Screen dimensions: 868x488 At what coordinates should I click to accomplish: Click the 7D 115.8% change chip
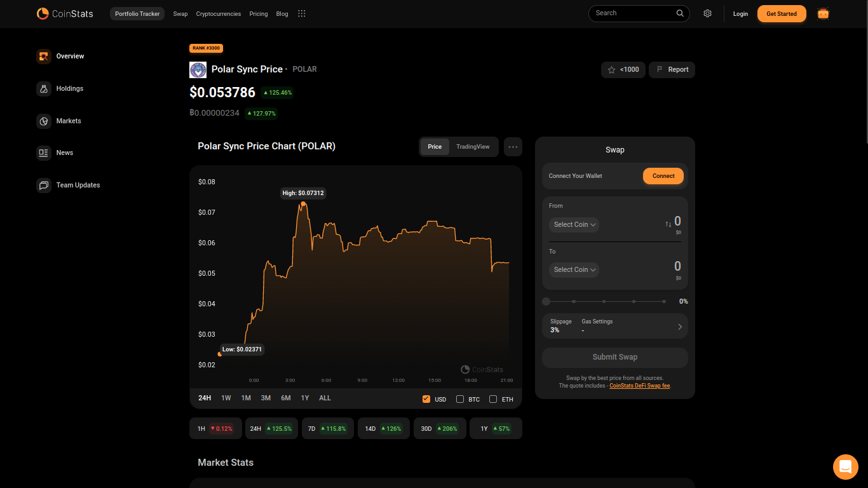click(328, 428)
